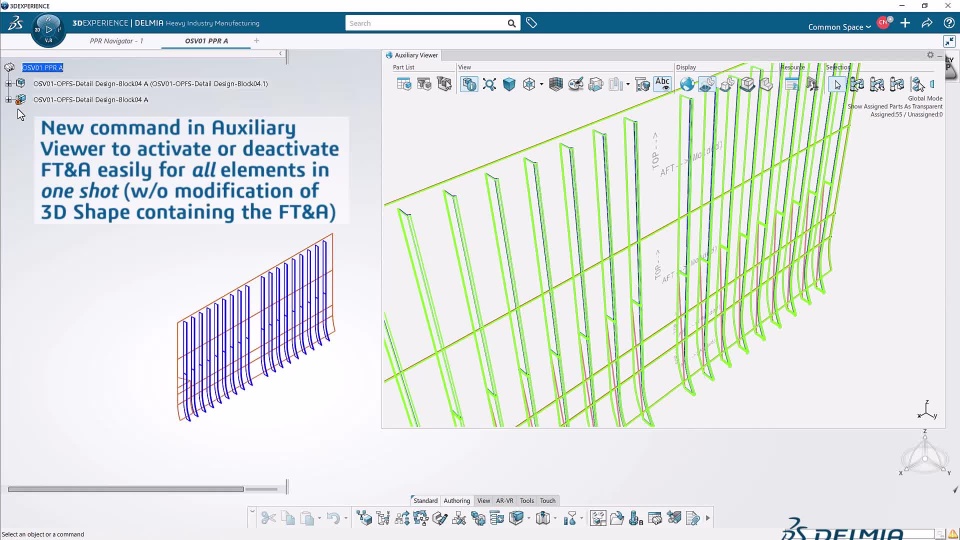Select the OSV01 PPR A root tree item

pyautogui.click(x=43, y=67)
